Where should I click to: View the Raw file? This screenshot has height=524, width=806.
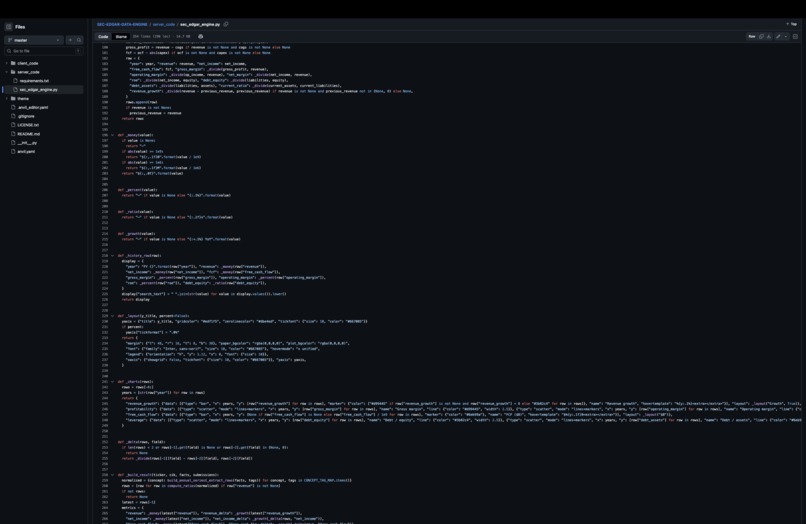click(x=752, y=37)
